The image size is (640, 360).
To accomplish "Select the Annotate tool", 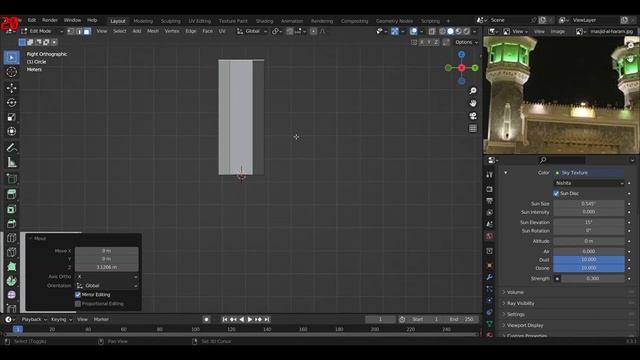I will pos(11,148).
